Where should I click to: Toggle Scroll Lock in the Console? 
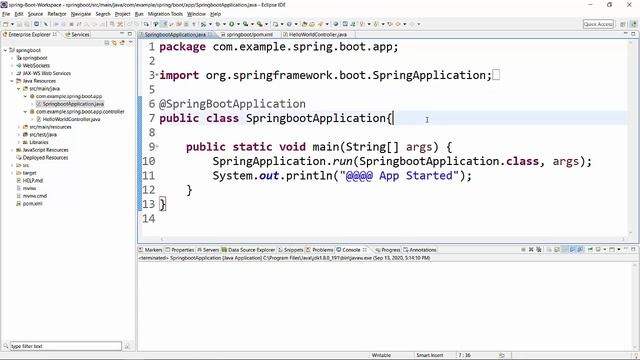[556, 249]
